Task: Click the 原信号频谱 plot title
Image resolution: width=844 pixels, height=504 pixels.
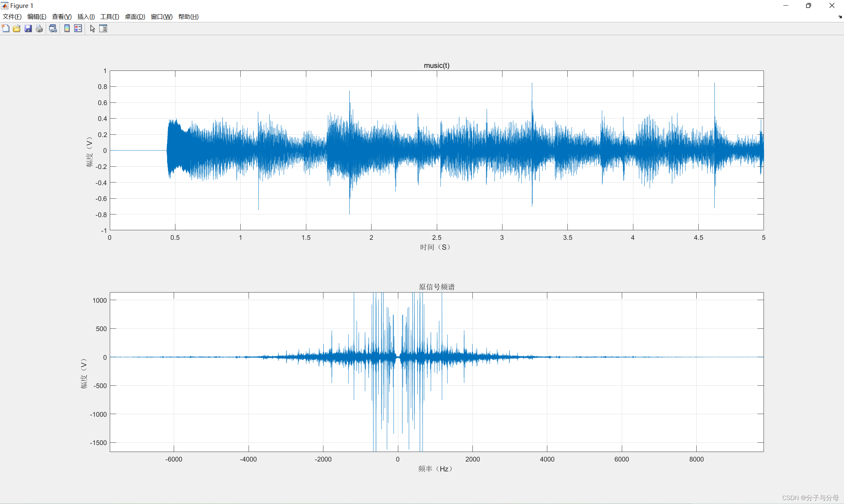Action: click(437, 287)
